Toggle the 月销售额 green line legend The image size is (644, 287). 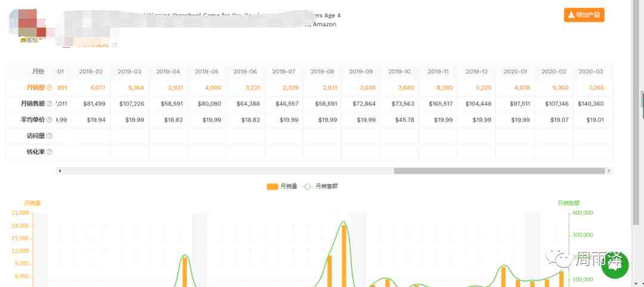pos(320,186)
